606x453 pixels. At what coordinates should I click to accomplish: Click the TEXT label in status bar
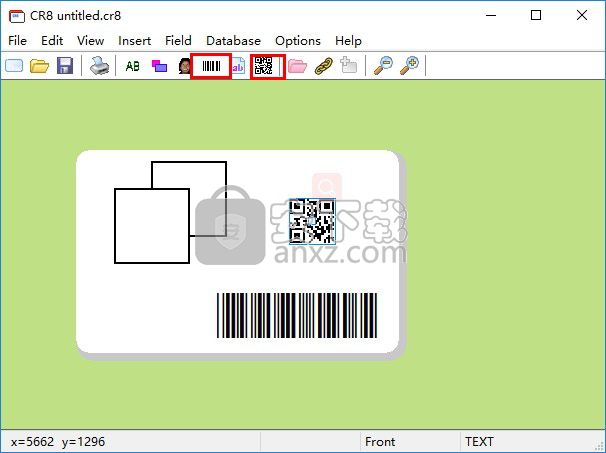click(x=479, y=441)
